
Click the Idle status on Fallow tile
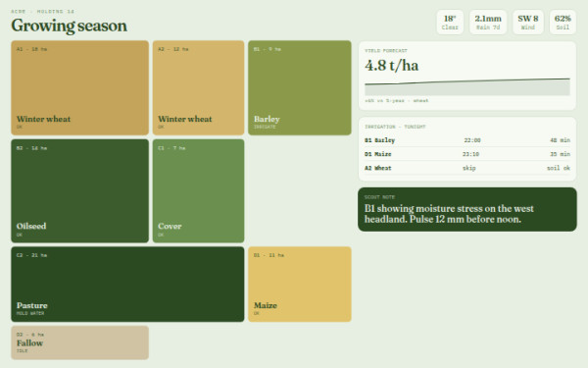coord(23,350)
